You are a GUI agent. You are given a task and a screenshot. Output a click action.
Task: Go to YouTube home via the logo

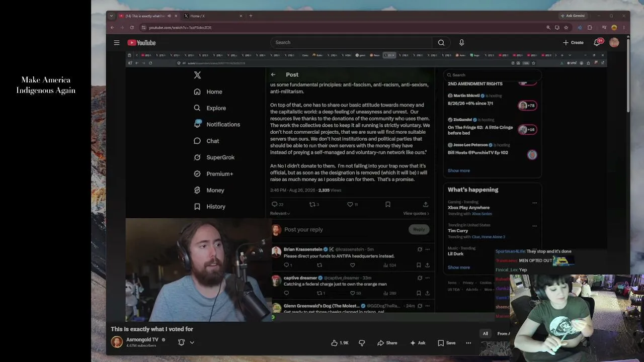click(x=141, y=43)
